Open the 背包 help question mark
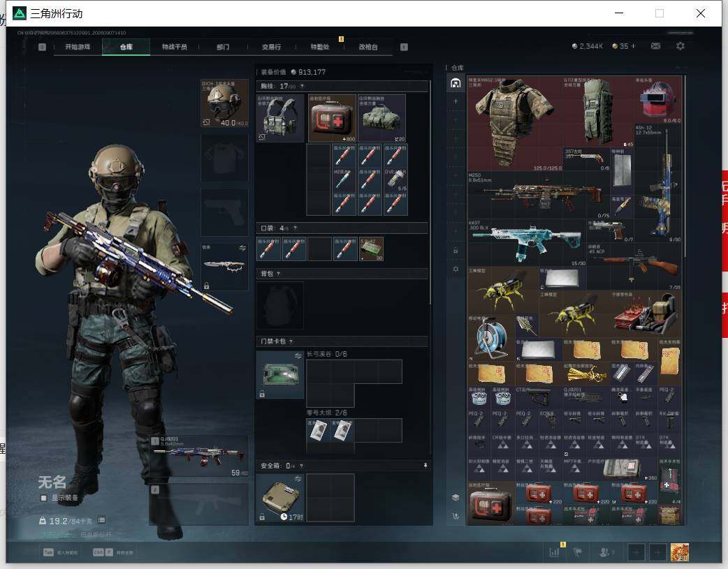This screenshot has height=569, width=728. [278, 274]
